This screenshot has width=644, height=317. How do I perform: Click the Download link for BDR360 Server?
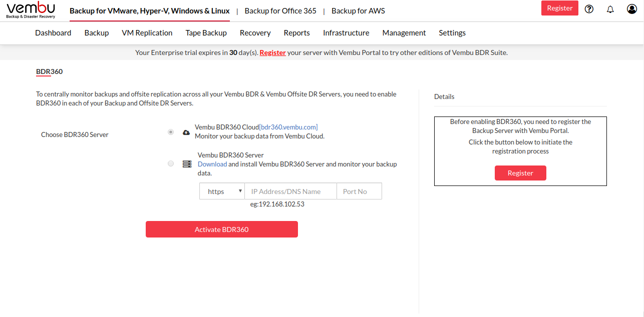212,164
